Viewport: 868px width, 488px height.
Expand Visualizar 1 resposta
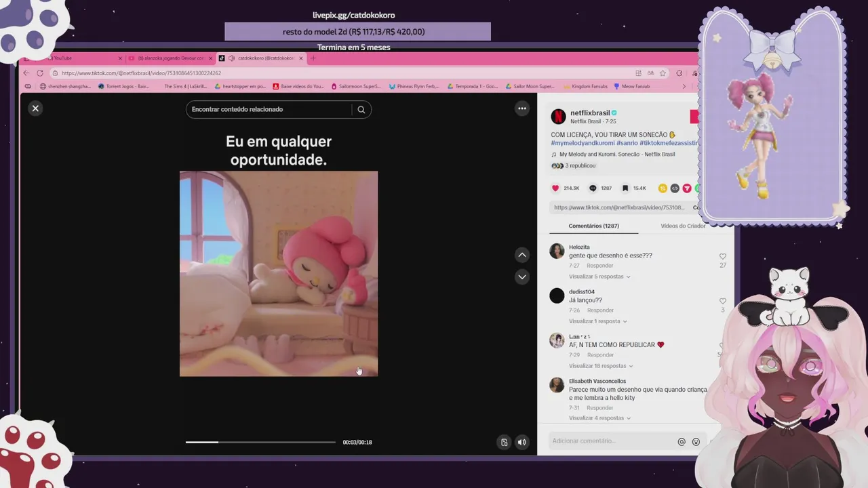coord(598,321)
